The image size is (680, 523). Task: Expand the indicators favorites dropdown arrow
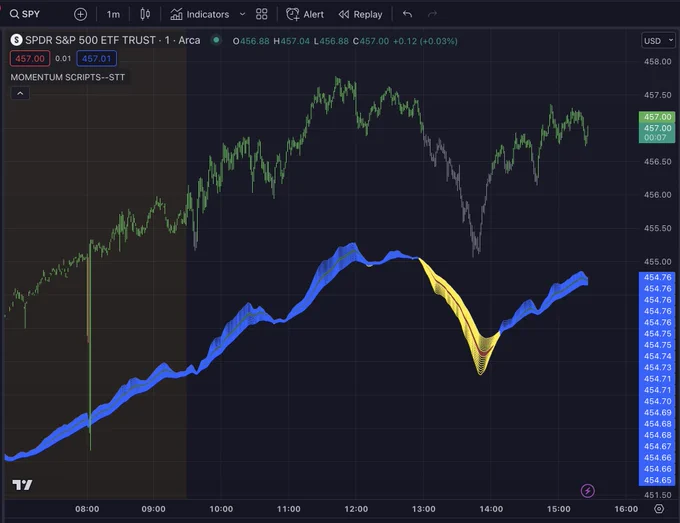pos(242,14)
